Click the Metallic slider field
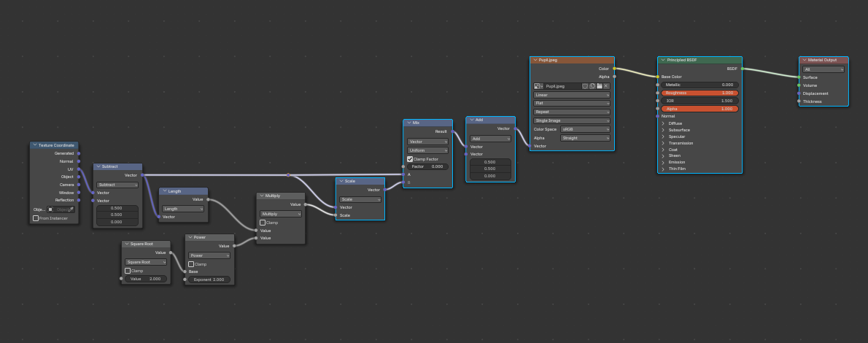868x343 pixels. tap(700, 85)
